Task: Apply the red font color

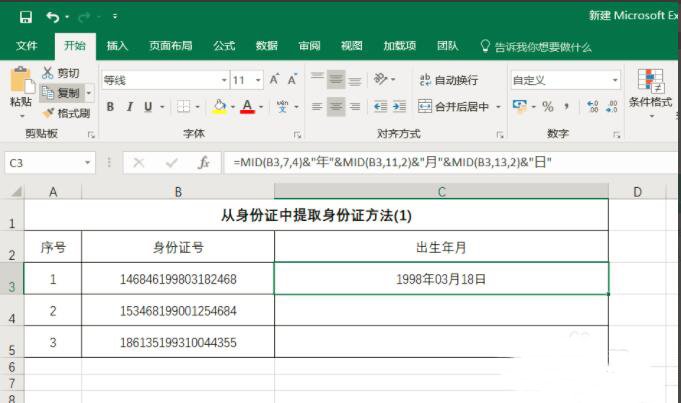Action: 248,106
